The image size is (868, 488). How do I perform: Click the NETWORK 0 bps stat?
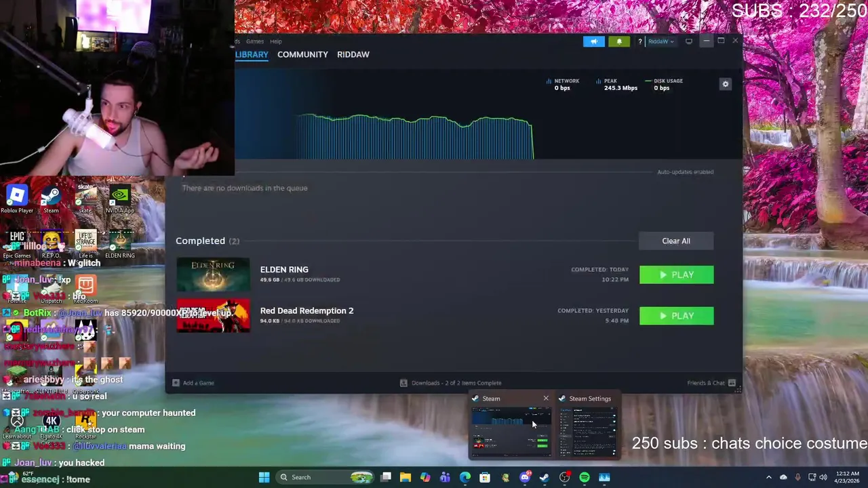[x=563, y=84]
